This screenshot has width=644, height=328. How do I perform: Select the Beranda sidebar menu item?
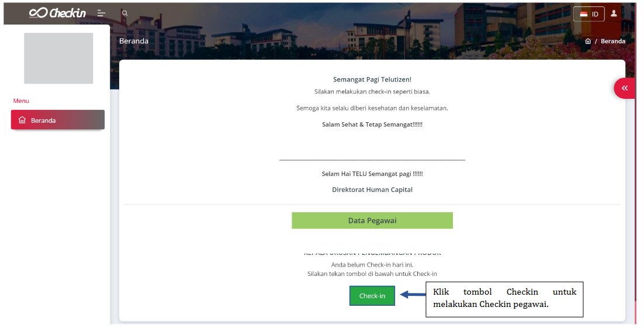(x=57, y=120)
